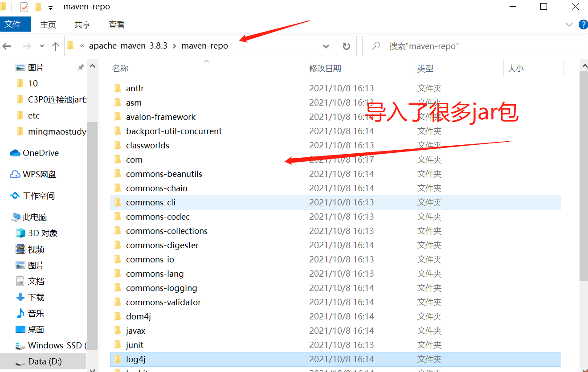Select the commons-beanutils folder
Image resolution: width=588 pixels, height=372 pixels.
[335, 174]
